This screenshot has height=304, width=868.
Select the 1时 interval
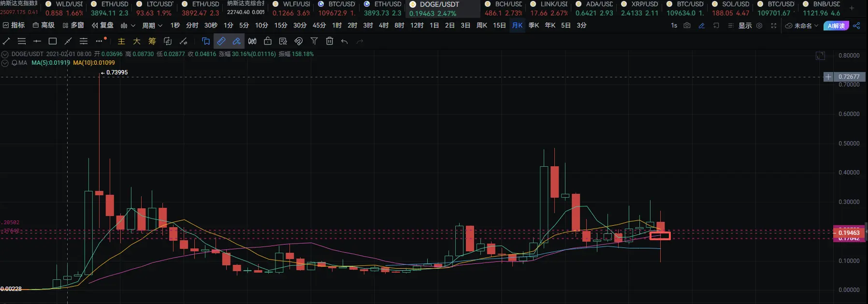[337, 25]
